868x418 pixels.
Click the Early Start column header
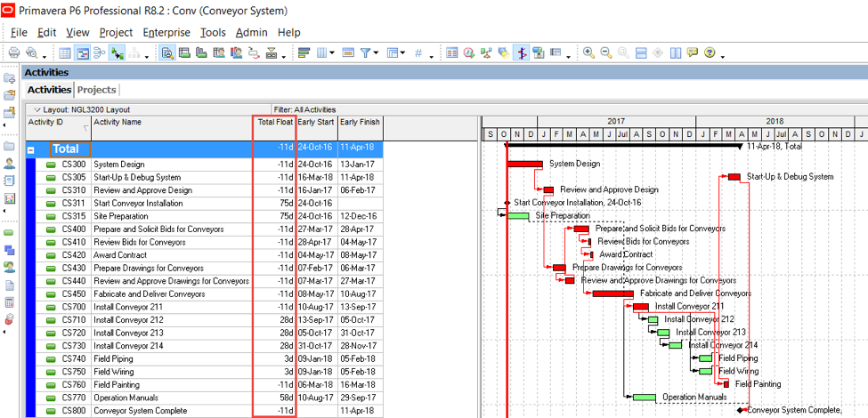click(x=316, y=128)
